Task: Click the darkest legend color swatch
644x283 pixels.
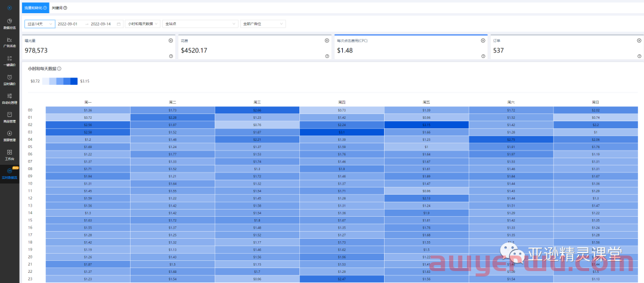Action: point(74,81)
